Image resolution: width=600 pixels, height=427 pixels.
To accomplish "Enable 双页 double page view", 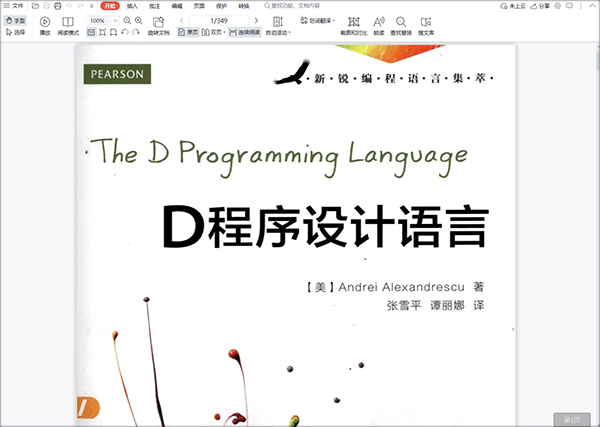I will coord(213,33).
